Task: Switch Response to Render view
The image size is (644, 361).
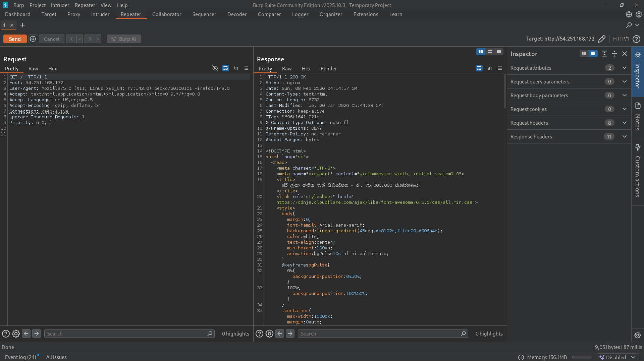Action: tap(328, 68)
